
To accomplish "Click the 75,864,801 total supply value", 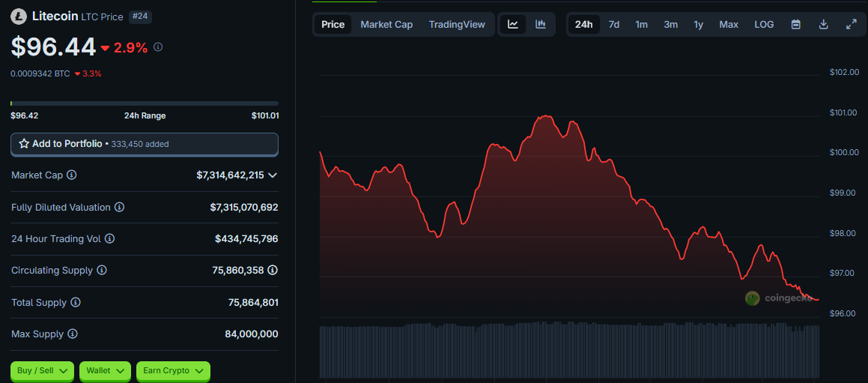I will coord(253,303).
